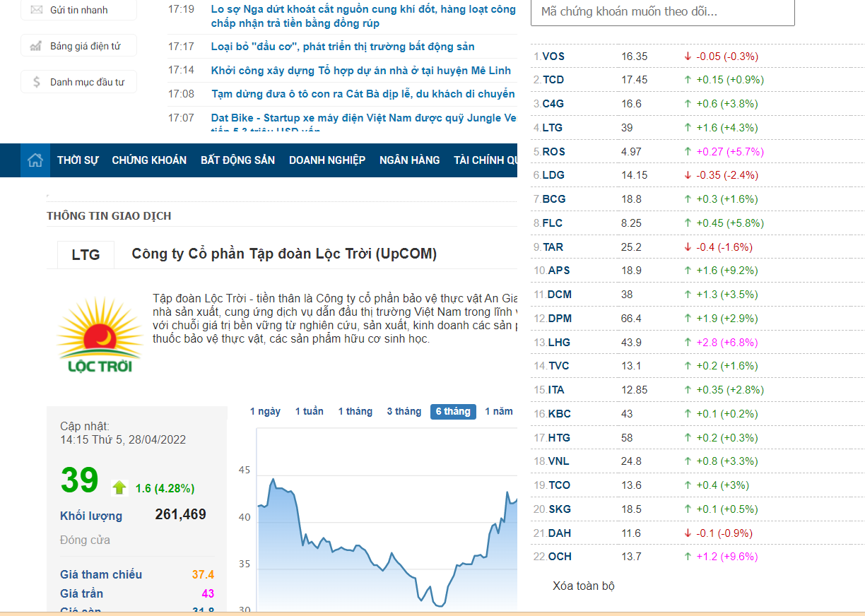
Task: Click the OCH change +1.2 (+9.6%)
Action: pyautogui.click(x=726, y=557)
